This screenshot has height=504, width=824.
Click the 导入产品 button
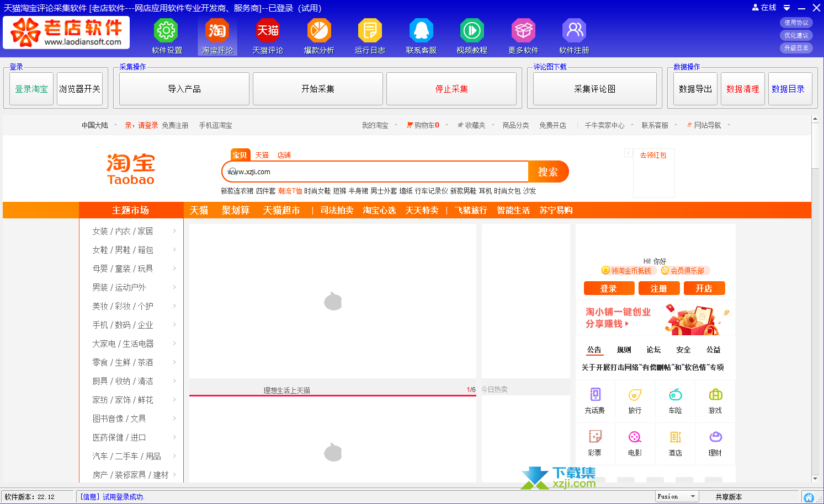(184, 89)
